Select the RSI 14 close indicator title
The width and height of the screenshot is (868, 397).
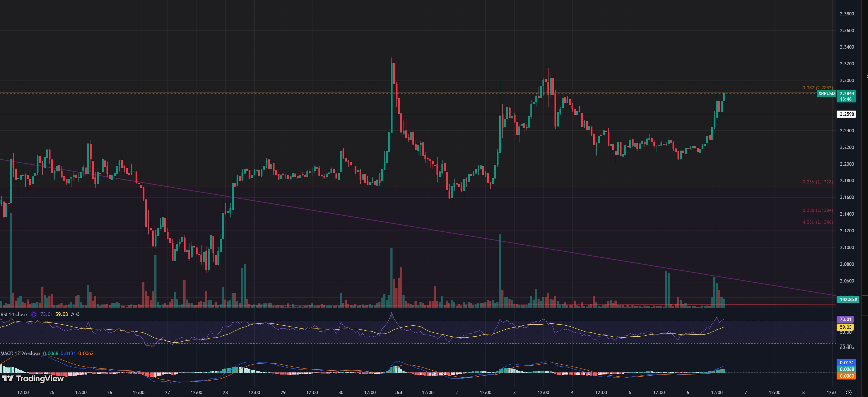pos(14,314)
